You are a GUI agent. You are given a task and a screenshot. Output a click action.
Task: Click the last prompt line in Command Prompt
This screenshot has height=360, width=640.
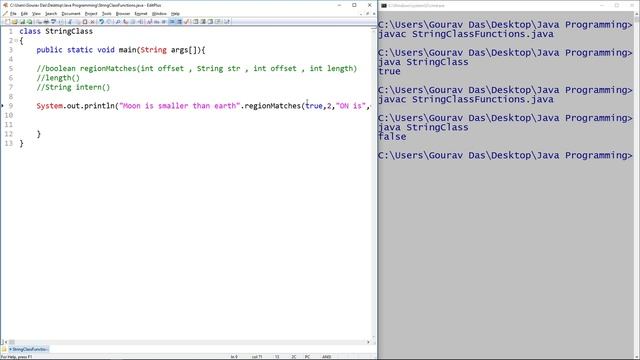coord(505,156)
